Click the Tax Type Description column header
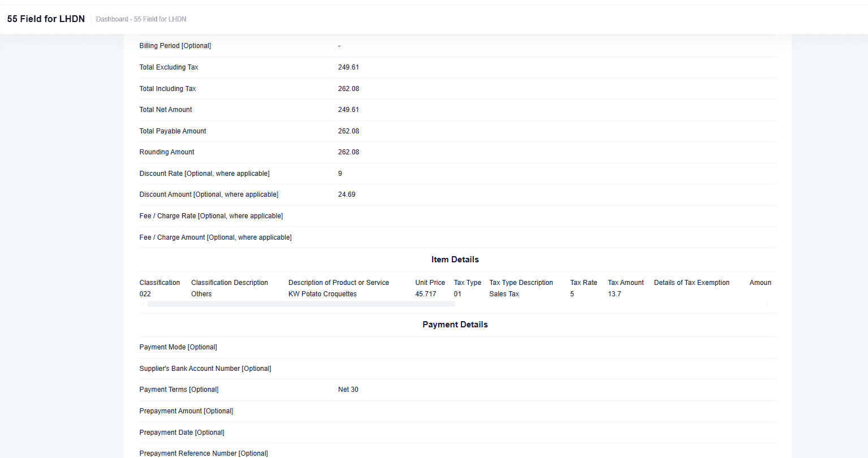 [x=521, y=283]
